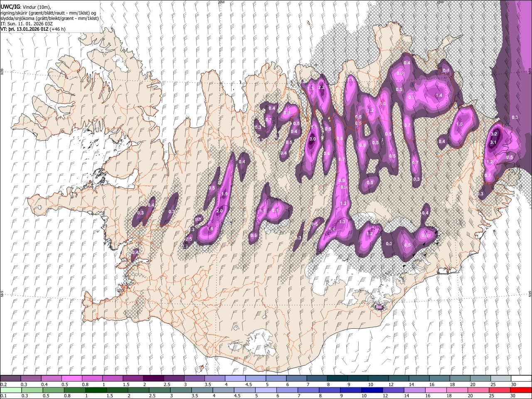532x399 pixels.
Task: Select the '2.2' snowfall value in the north
Action: tap(321, 88)
